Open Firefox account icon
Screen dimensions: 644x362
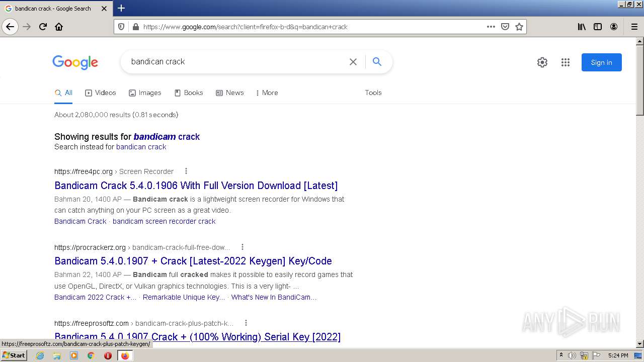(x=614, y=27)
